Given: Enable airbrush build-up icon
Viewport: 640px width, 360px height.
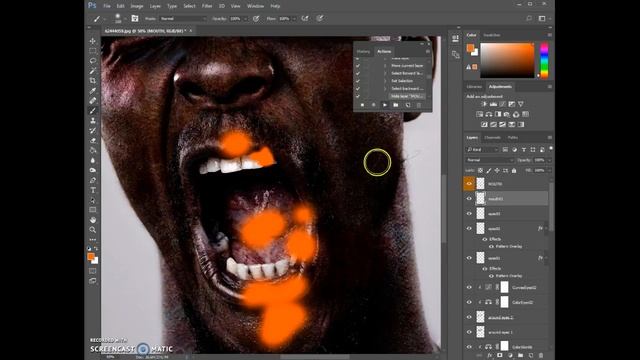Looking at the screenshot, I should [x=305, y=18].
